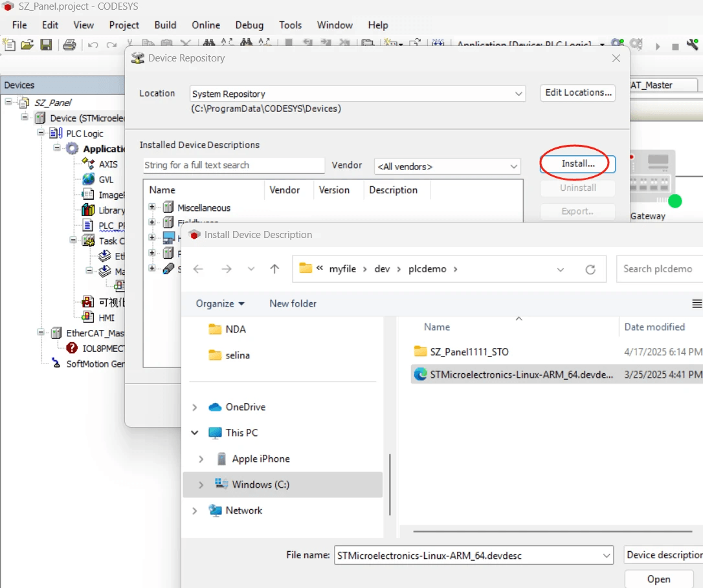Image resolution: width=703 pixels, height=588 pixels.
Task: Open the Debug menu
Action: point(249,25)
